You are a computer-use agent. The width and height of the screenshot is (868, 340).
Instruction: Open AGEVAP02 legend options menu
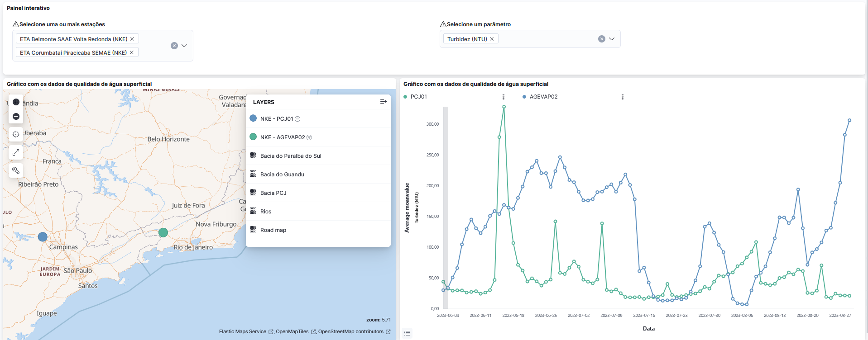622,97
